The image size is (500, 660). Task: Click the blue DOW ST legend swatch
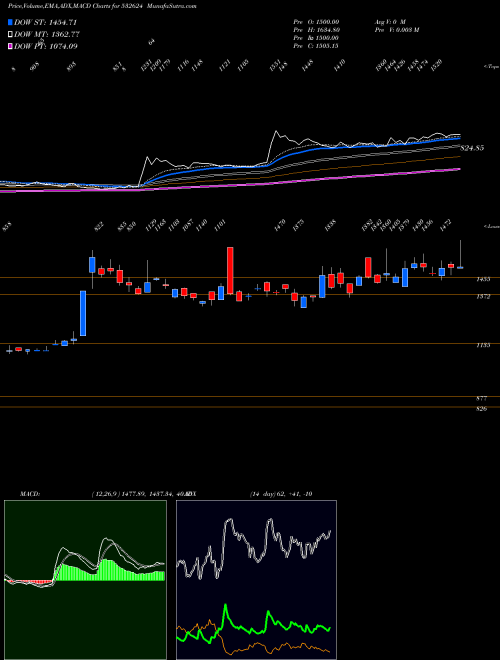pyautogui.click(x=10, y=22)
